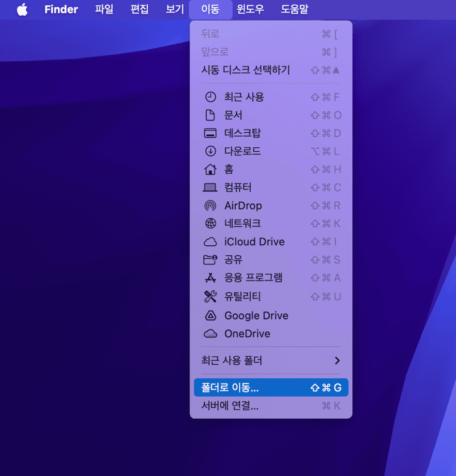
Task: Click the globe icon for 네트워크
Action: coord(210,223)
